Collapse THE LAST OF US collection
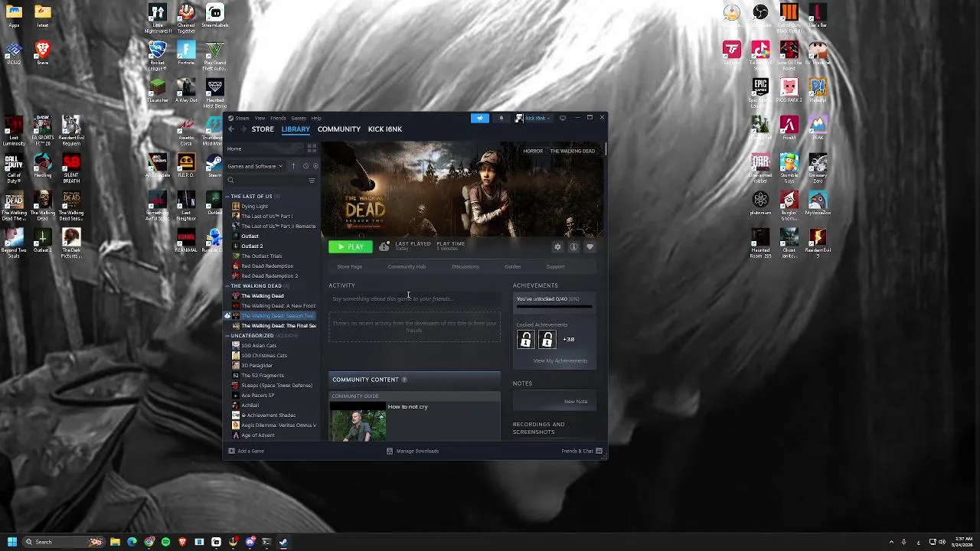The image size is (980, 551). [227, 197]
